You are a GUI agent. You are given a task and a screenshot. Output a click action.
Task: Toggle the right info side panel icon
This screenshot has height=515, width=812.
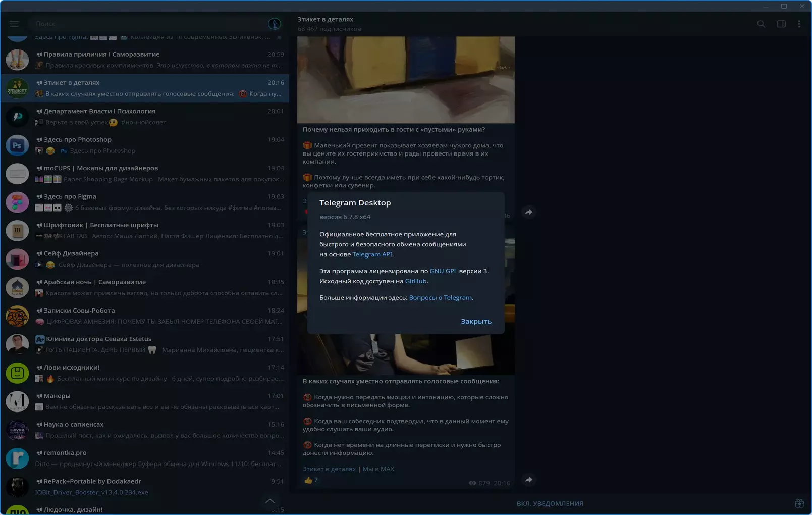[781, 24]
